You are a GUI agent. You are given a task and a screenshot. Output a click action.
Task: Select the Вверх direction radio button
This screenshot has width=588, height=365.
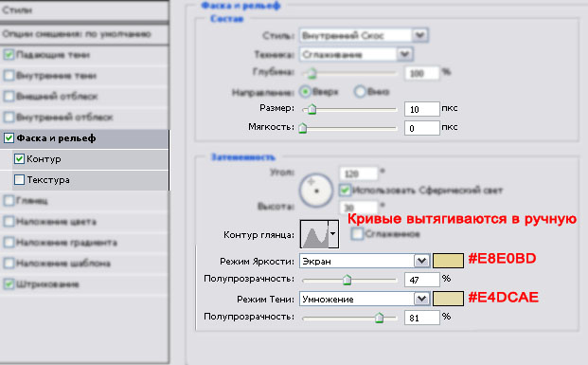tap(305, 91)
